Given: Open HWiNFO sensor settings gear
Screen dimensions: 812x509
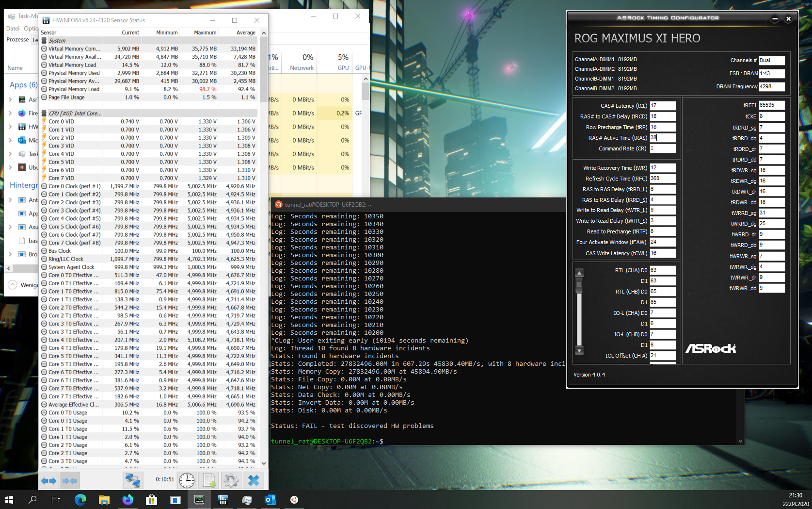Looking at the screenshot, I should tap(231, 480).
